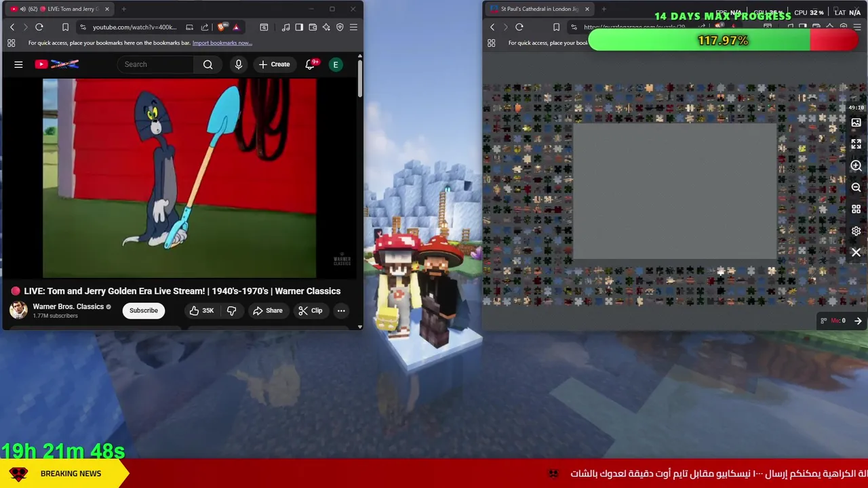Open Brave Shields lion icon in YouTube window
The image size is (868, 488).
pyautogui.click(x=222, y=27)
